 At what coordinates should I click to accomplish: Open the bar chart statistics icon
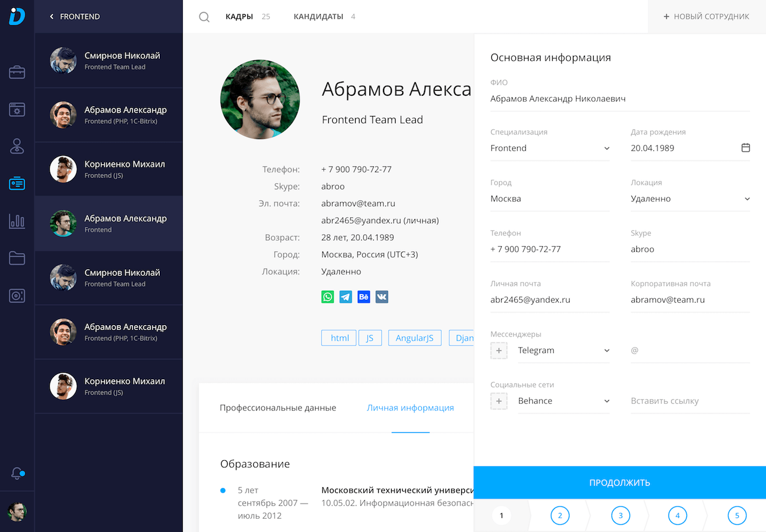click(x=17, y=221)
